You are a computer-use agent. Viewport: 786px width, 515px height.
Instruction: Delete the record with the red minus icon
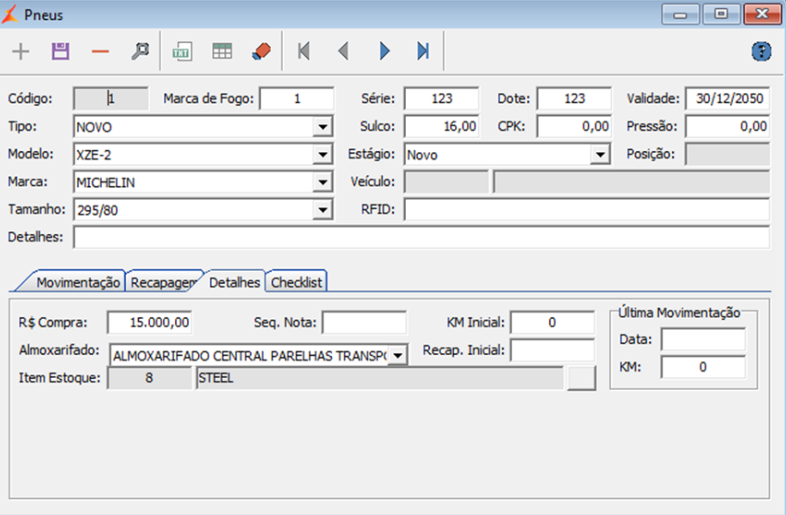tap(100, 51)
